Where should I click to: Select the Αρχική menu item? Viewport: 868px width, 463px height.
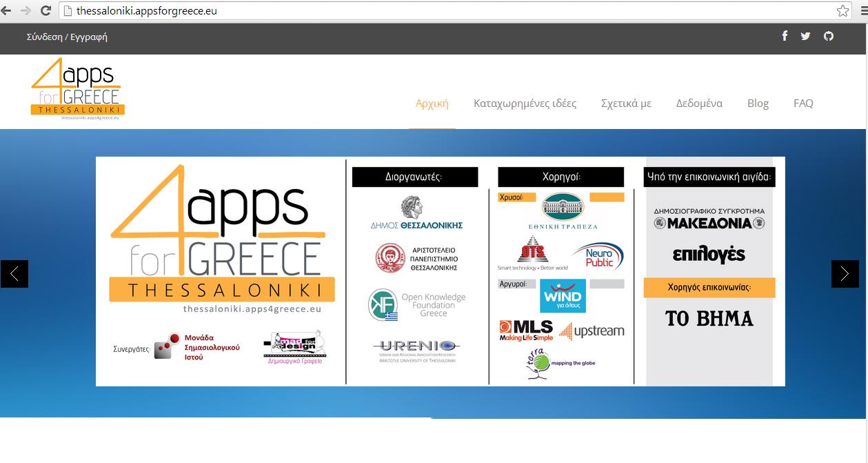point(432,104)
